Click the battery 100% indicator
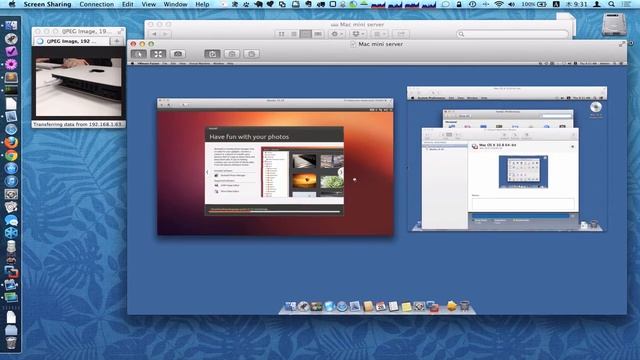Image resolution: width=640 pixels, height=360 pixels. [534, 4]
